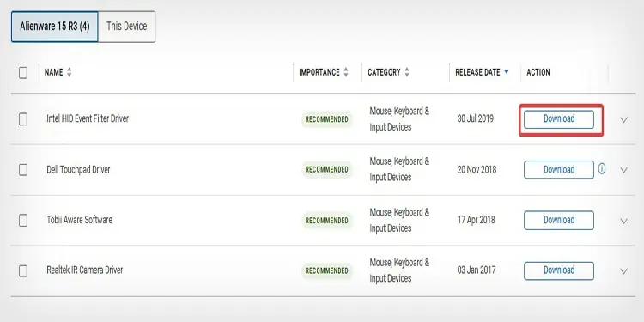Select the Alienware 15 R3 (4) tab
Viewport: 644px width, 322px height.
(55, 27)
